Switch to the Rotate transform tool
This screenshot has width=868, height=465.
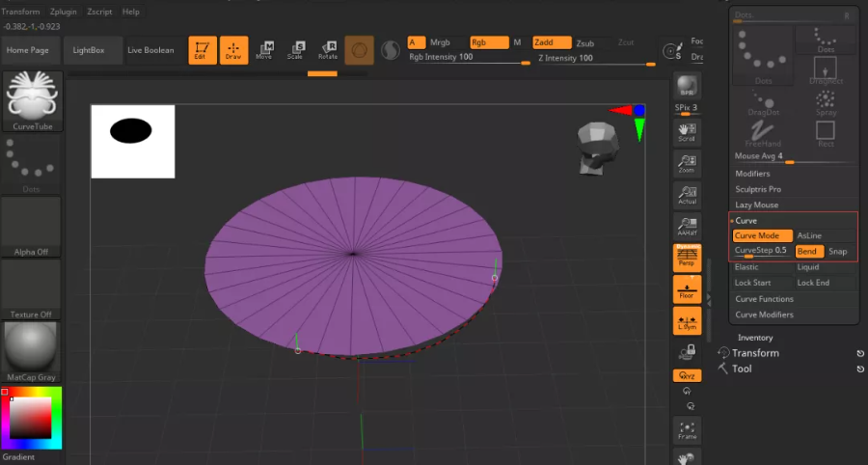[328, 50]
